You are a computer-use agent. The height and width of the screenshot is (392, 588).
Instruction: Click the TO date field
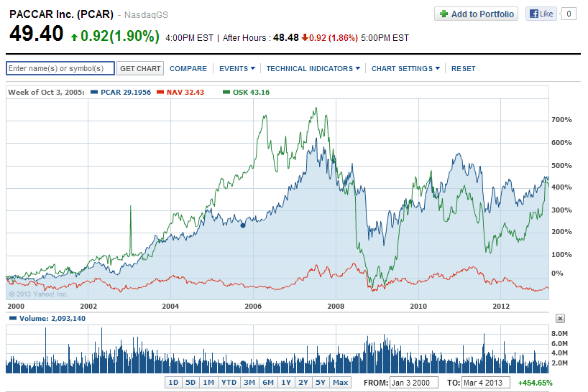(486, 383)
